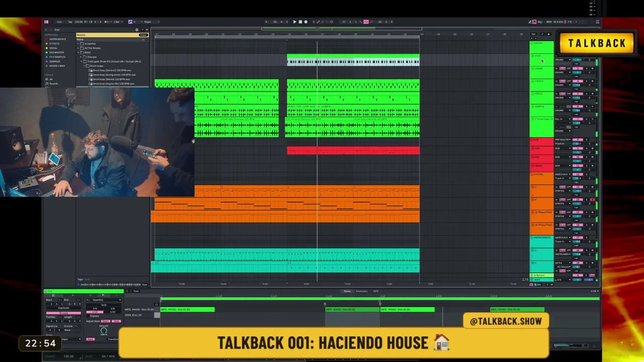
Task: Open the Key mapping mode
Action: 539,22
